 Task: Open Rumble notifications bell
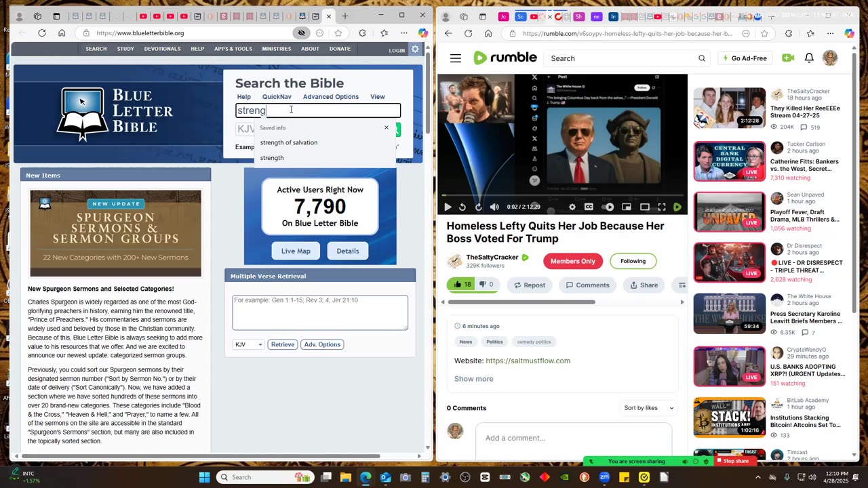click(809, 58)
